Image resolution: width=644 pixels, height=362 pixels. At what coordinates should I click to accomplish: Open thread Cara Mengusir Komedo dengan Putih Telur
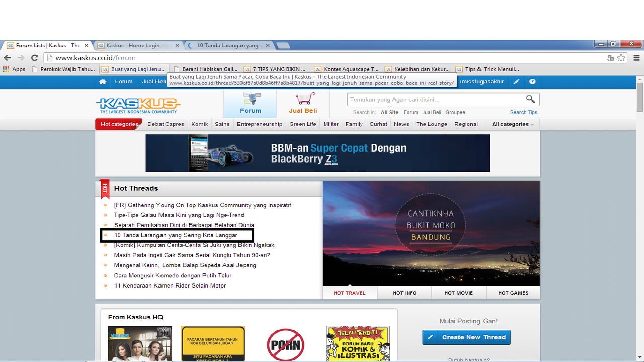coord(173,275)
